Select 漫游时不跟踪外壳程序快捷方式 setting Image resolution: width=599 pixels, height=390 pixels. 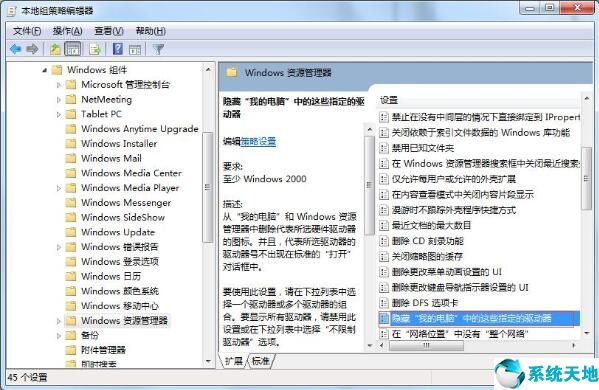click(x=453, y=210)
